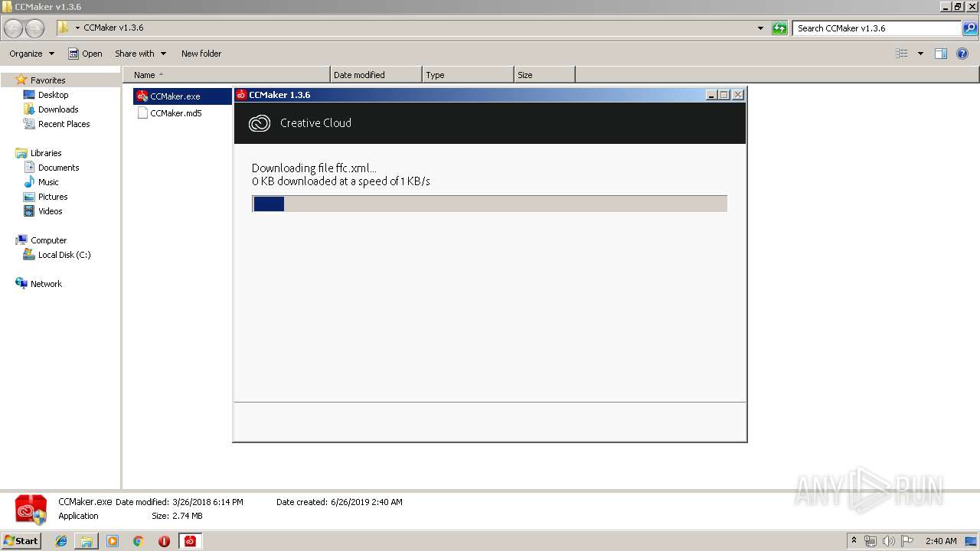Click the New folder button

201,54
